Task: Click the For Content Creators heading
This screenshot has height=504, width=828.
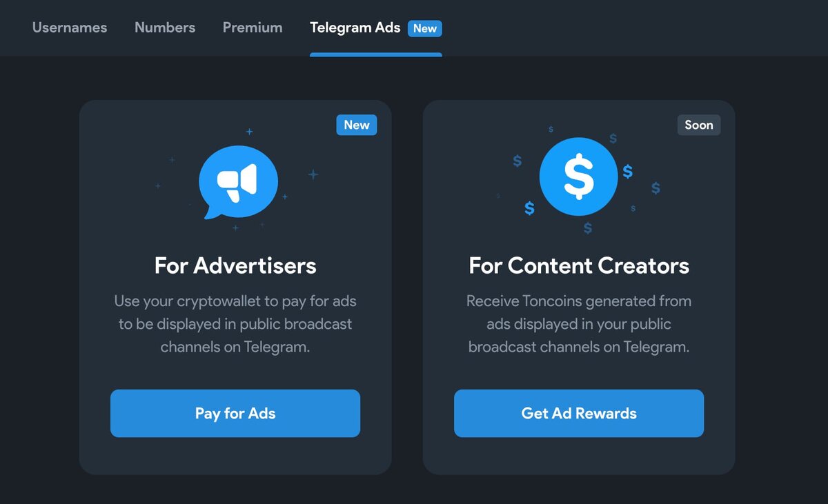Action: point(579,265)
